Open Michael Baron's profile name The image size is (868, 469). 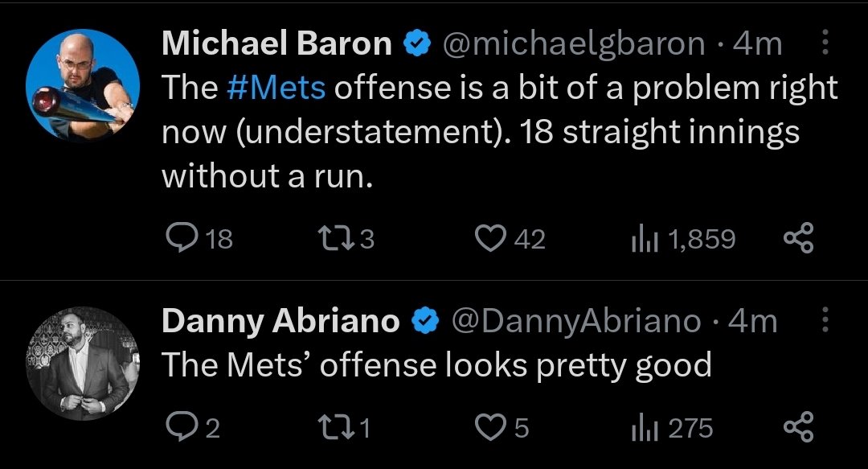coord(276,43)
